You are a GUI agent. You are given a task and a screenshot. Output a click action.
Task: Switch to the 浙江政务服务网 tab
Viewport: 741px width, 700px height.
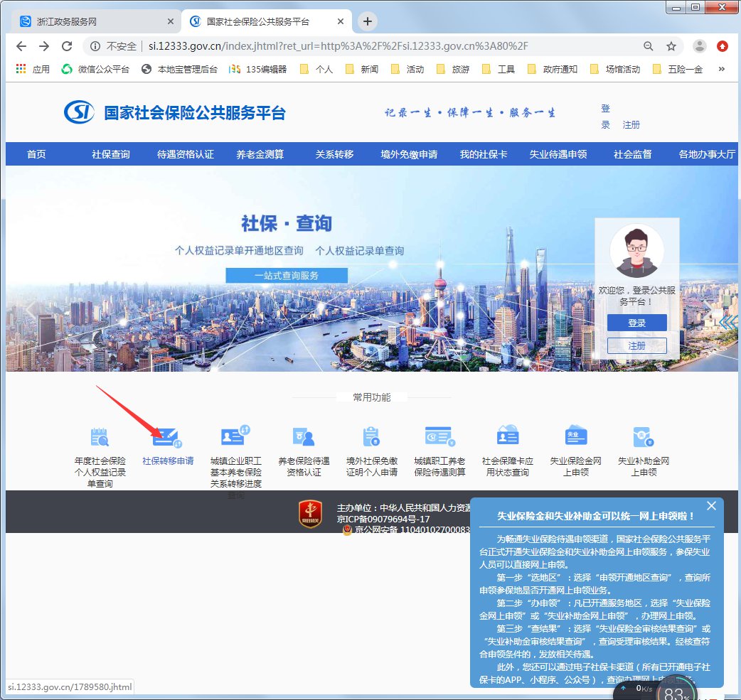(x=95, y=22)
